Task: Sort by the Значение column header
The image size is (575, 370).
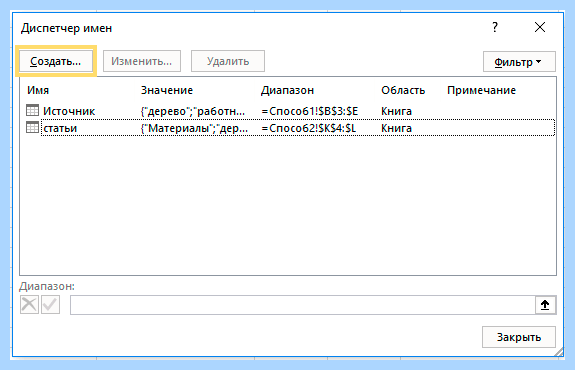Action: click(167, 90)
